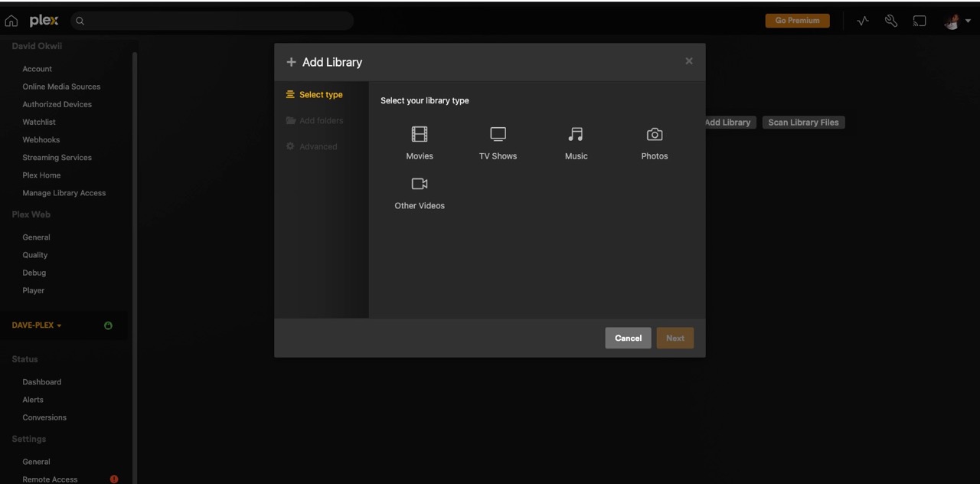
Task: Open the Advanced step
Action: click(x=312, y=147)
